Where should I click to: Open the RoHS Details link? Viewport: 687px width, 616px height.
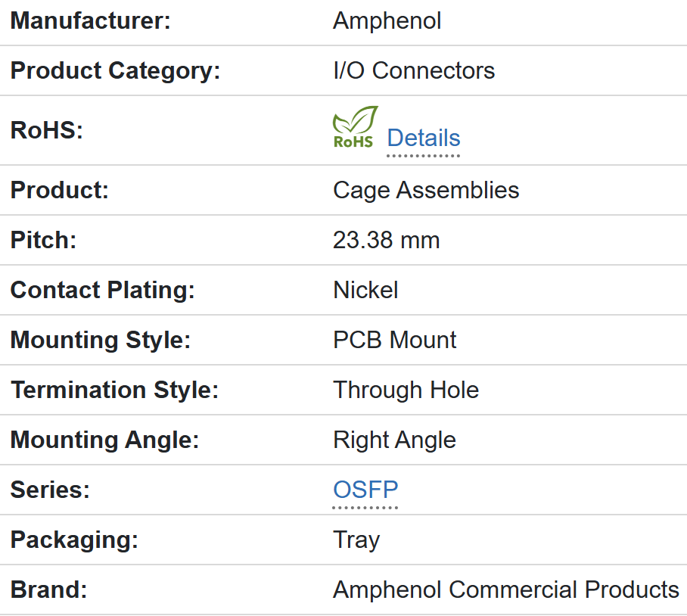tap(423, 138)
